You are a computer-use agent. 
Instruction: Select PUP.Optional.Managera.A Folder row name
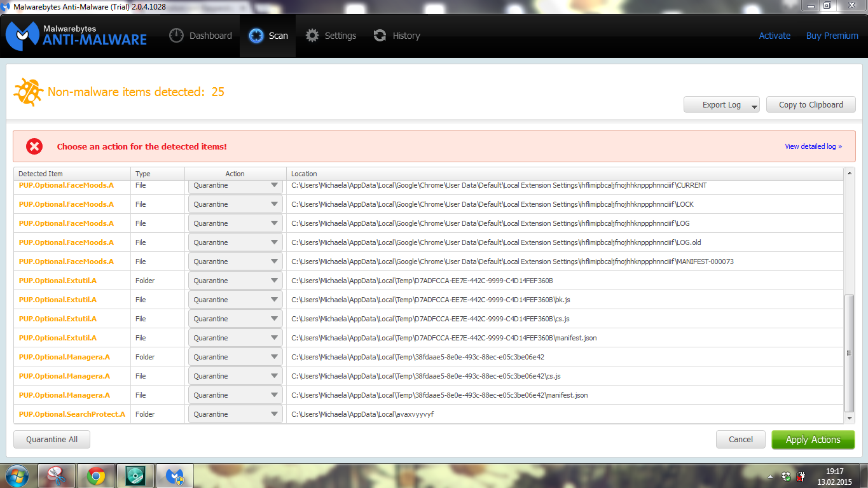pos(64,357)
